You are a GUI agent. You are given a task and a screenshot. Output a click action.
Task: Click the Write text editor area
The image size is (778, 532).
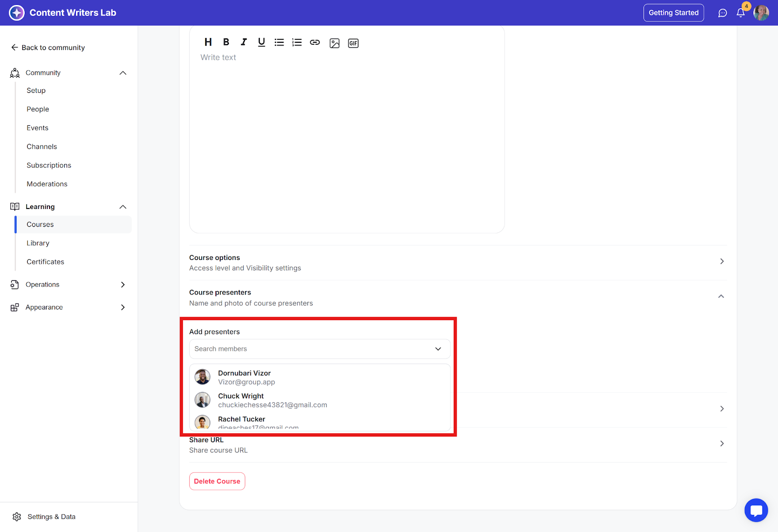[347, 141]
